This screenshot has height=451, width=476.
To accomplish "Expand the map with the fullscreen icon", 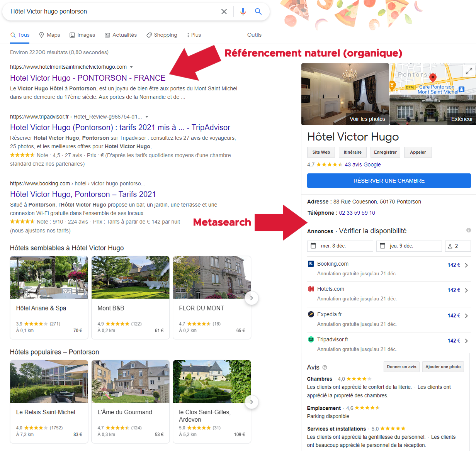I will coord(469,71).
